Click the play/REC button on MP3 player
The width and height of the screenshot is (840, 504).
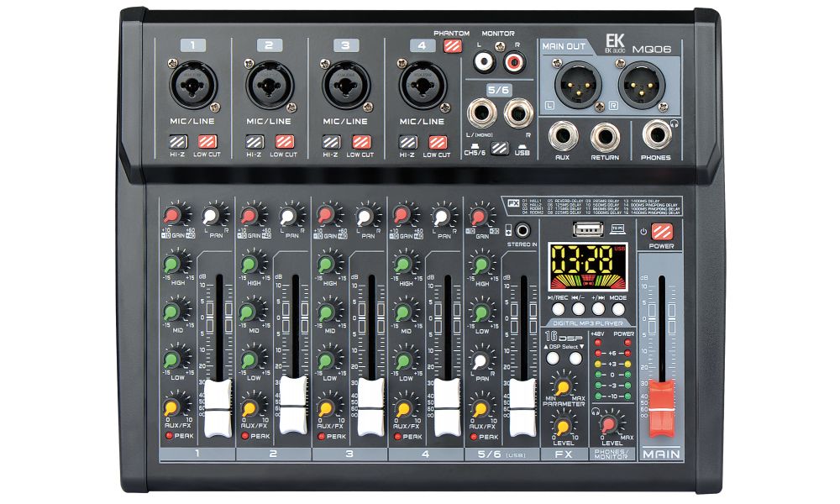tap(559, 309)
